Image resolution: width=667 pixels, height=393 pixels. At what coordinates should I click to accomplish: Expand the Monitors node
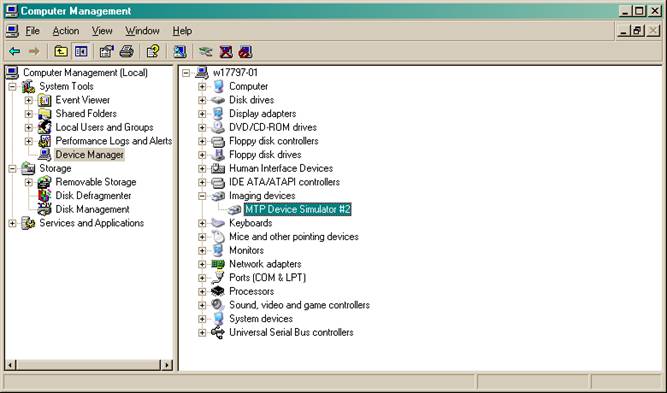tap(202, 251)
